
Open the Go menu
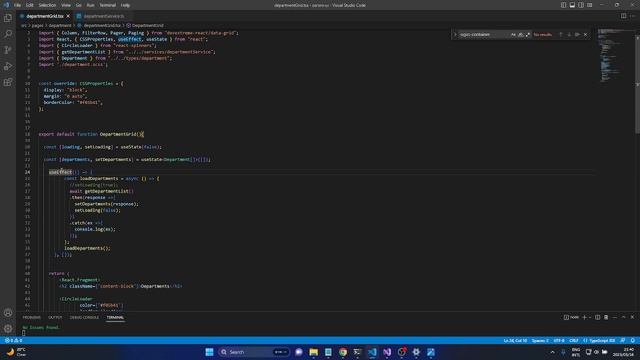[x=78, y=5]
